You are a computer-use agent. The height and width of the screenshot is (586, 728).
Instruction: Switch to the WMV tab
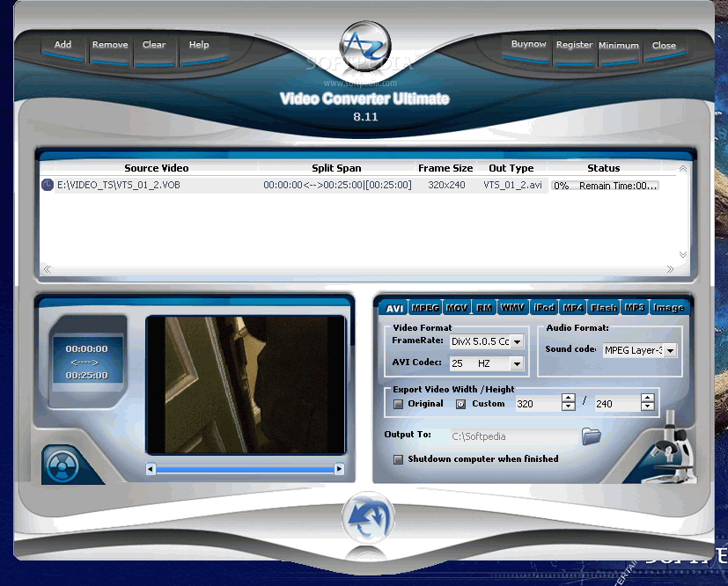tap(512, 308)
